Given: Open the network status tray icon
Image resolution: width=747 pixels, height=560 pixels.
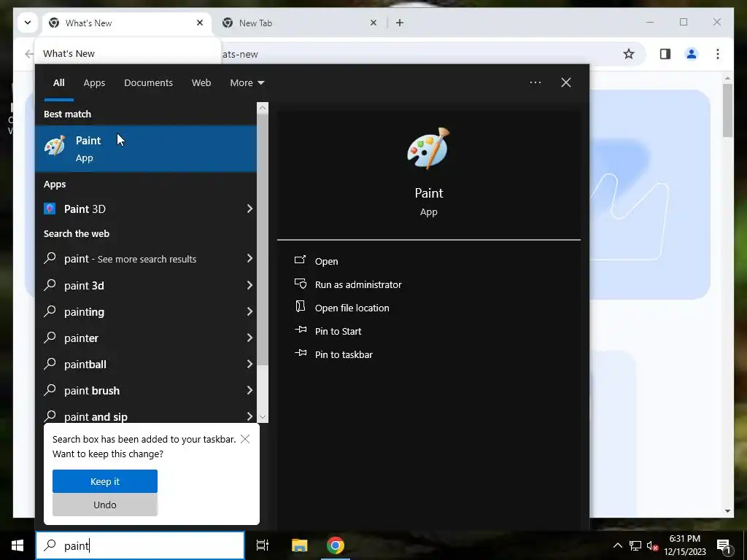Looking at the screenshot, I should [x=635, y=545].
